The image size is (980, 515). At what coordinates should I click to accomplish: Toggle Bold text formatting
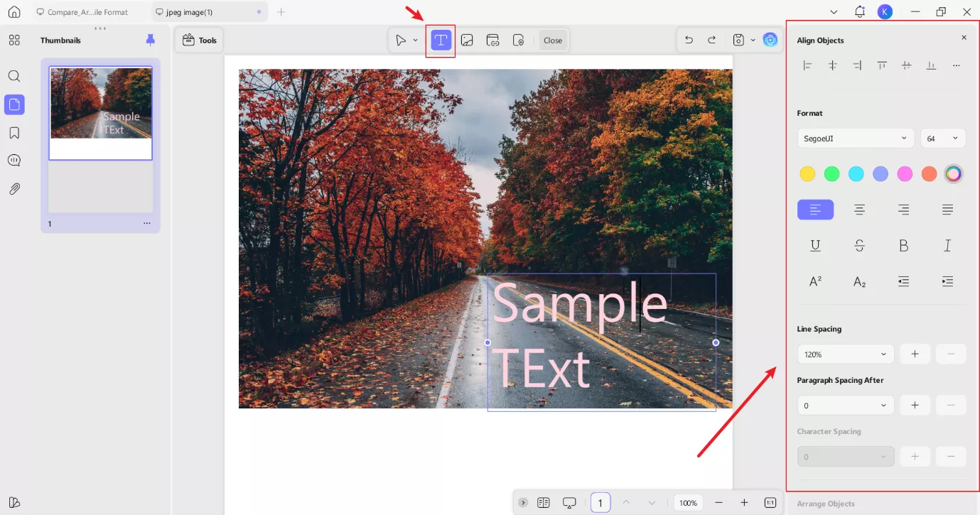pos(903,246)
